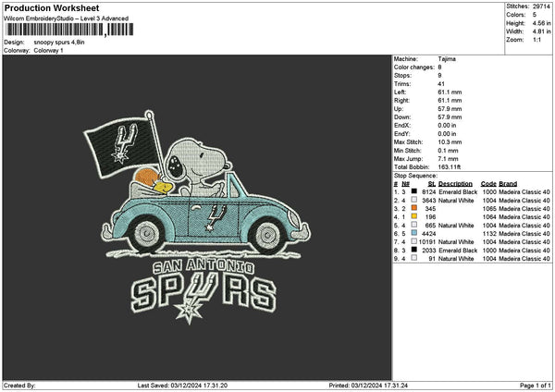Click 'Printed: 03/12/2024 17.31.24' footer text
Viewport: 555px width, 392px height.
point(368,386)
